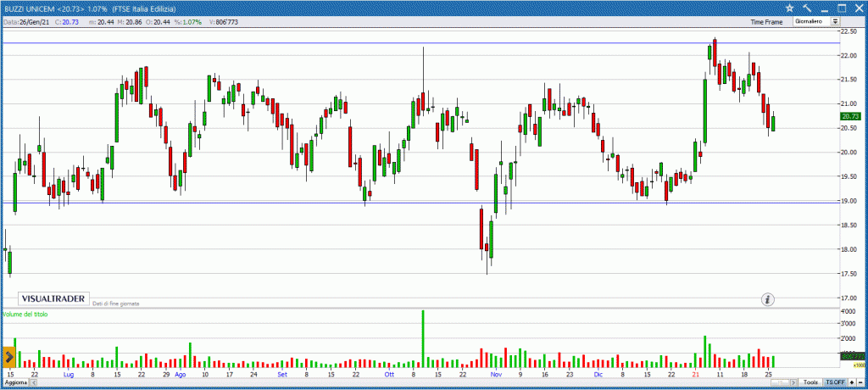Click the C: 20.73 close value
The height and width of the screenshot is (390, 868).
coord(66,21)
